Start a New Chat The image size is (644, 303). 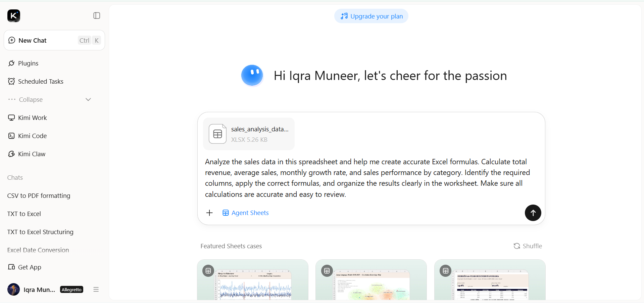[54, 40]
